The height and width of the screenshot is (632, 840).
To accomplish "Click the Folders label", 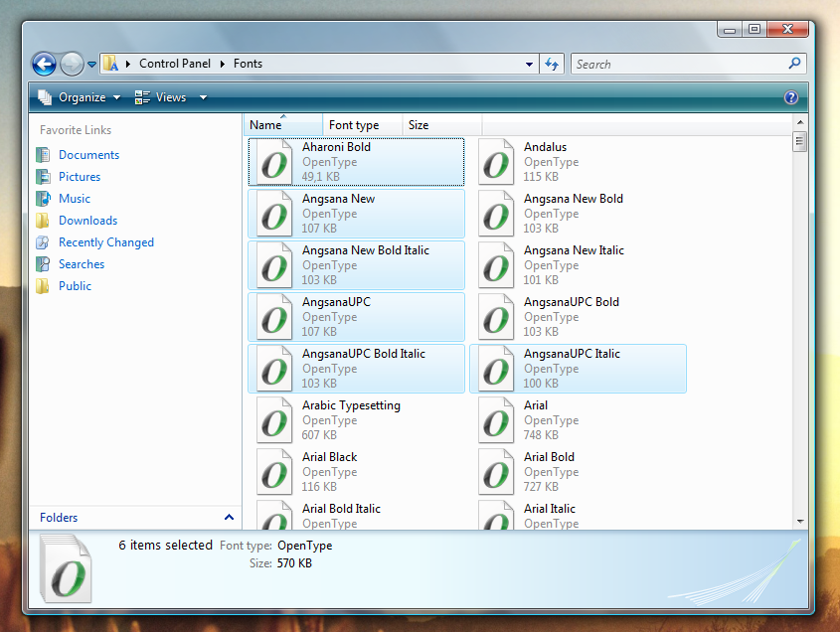I will coord(59,518).
